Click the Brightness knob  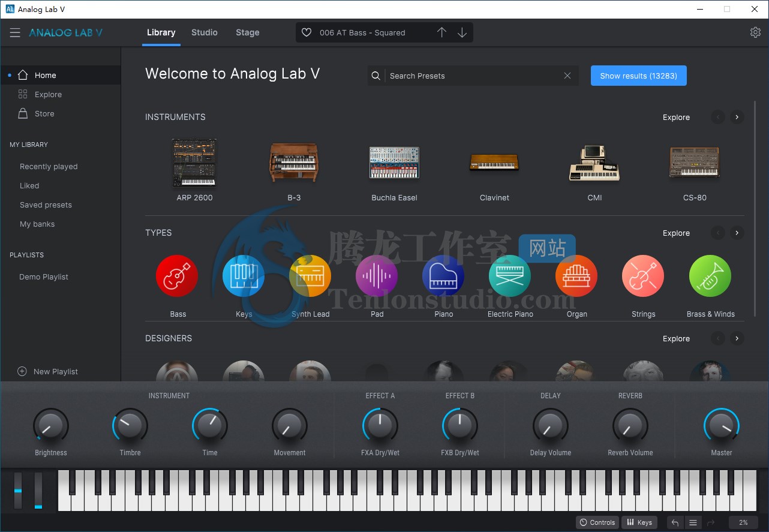tap(50, 426)
